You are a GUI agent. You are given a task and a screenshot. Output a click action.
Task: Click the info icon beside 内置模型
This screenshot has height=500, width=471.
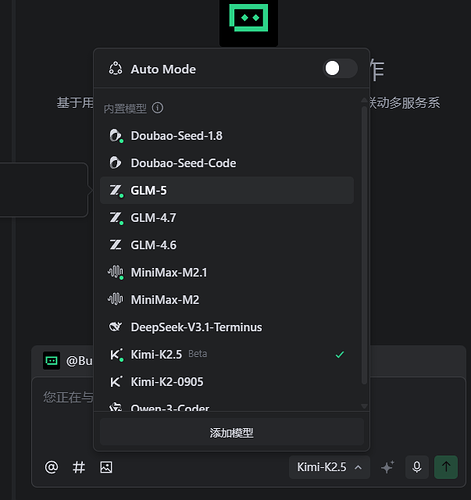point(157,108)
